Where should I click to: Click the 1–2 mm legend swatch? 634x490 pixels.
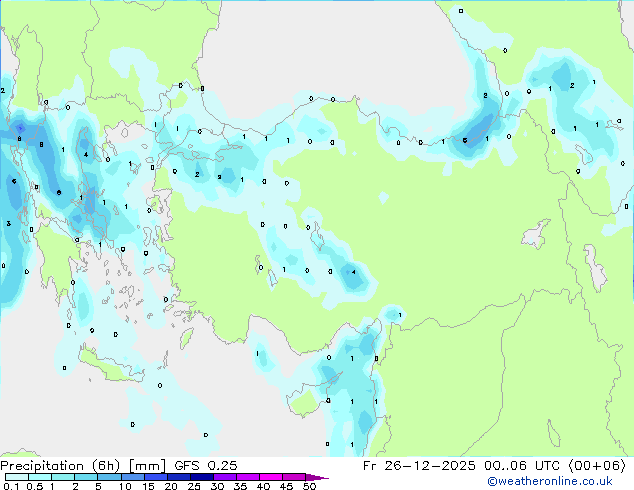coord(63,477)
